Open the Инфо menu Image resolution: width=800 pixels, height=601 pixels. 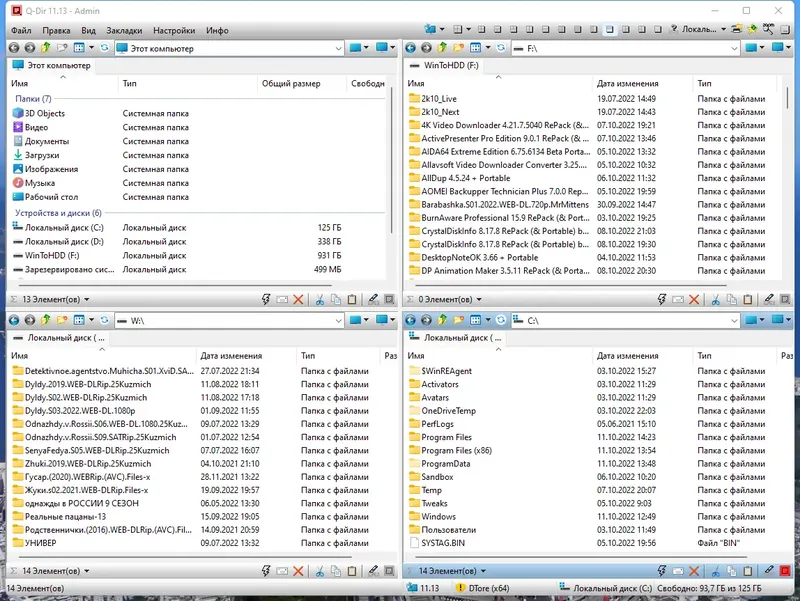point(217,31)
